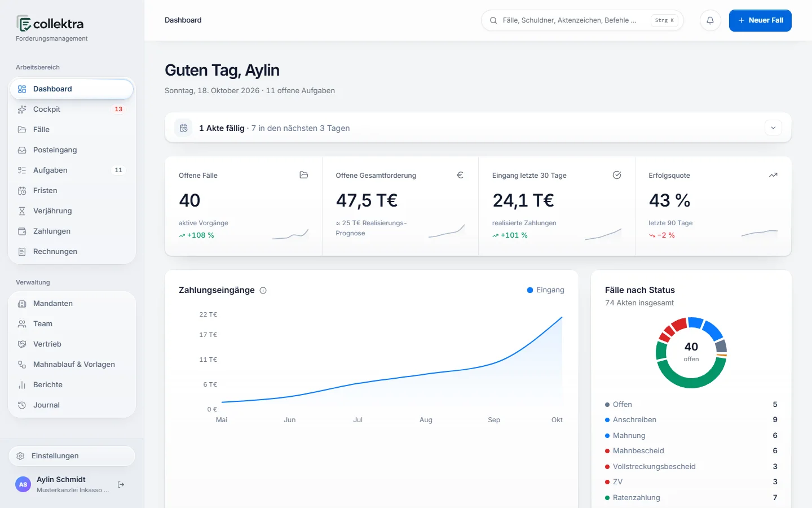Image resolution: width=812 pixels, height=508 pixels.
Task: Click the Berichte bar chart icon
Action: tap(22, 385)
